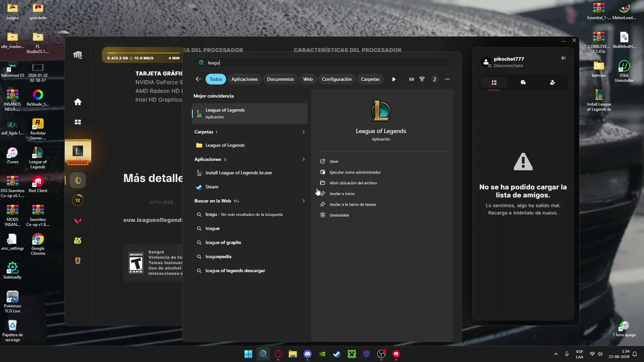The image size is (644, 362).
Task: Select the Steam app result
Action: [x=250, y=187]
